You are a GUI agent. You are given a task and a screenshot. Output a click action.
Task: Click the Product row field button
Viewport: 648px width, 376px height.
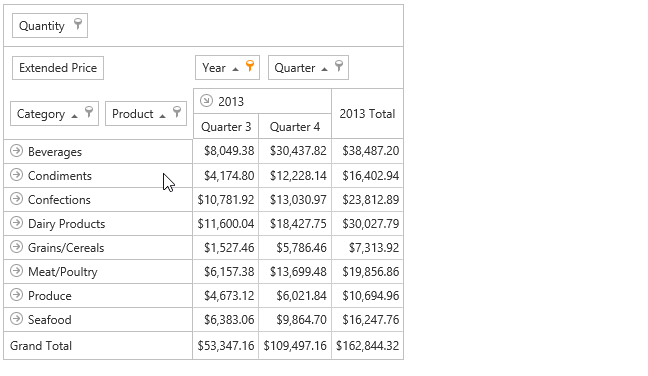click(x=146, y=114)
